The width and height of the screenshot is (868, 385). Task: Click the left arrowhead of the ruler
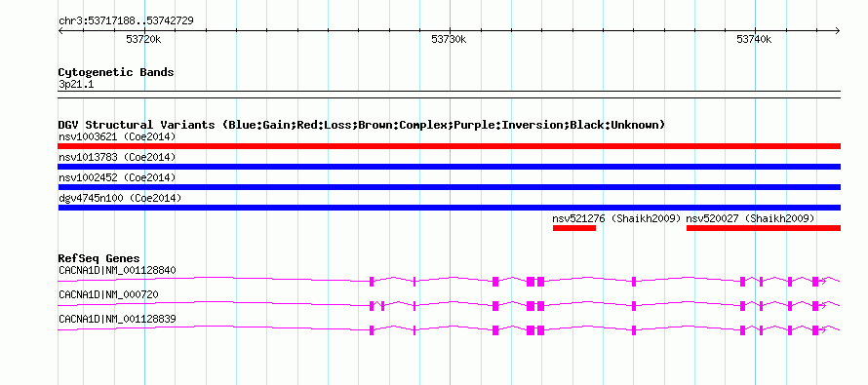pos(60,30)
